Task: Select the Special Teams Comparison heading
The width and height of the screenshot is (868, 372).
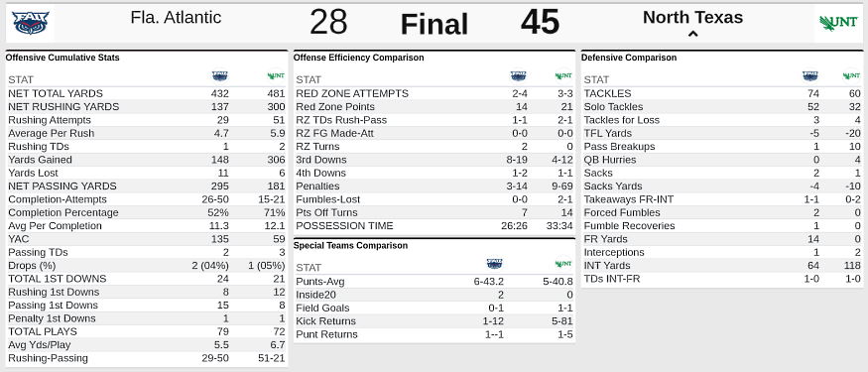Action: [x=350, y=245]
